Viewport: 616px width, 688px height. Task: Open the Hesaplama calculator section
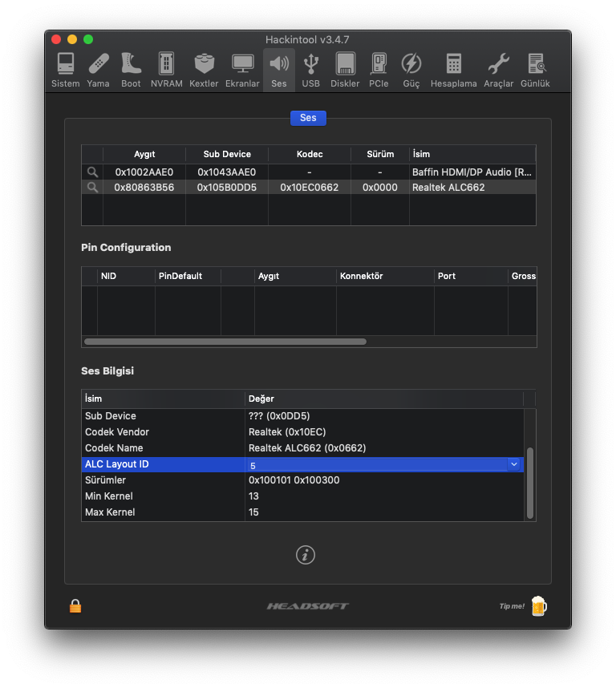click(x=453, y=70)
